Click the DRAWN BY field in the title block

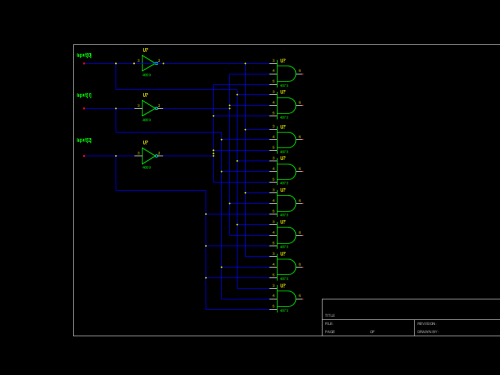tap(427, 332)
